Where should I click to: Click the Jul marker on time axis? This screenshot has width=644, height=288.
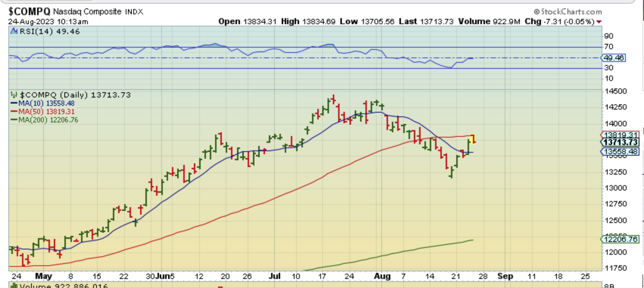tap(274, 276)
